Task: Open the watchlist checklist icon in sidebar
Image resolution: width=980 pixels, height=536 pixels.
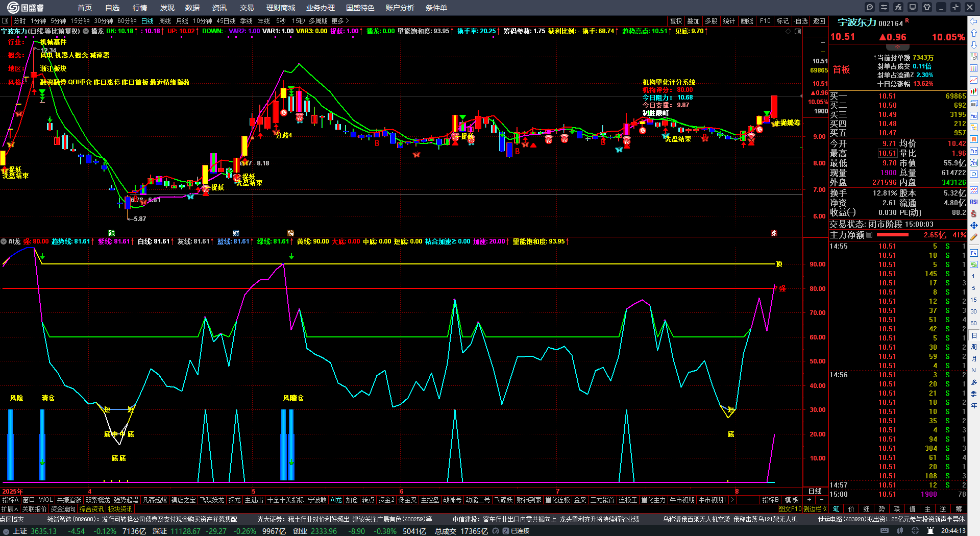Action: (x=974, y=57)
